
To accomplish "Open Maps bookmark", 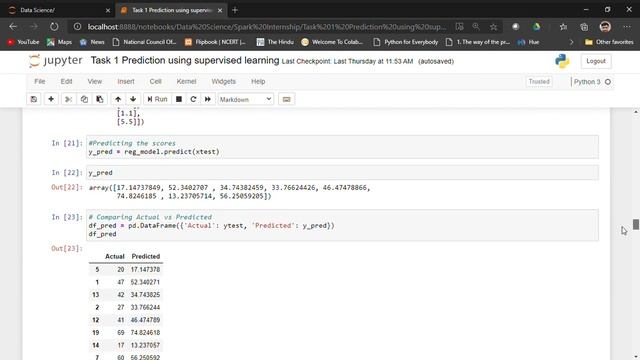I will click(x=60, y=42).
